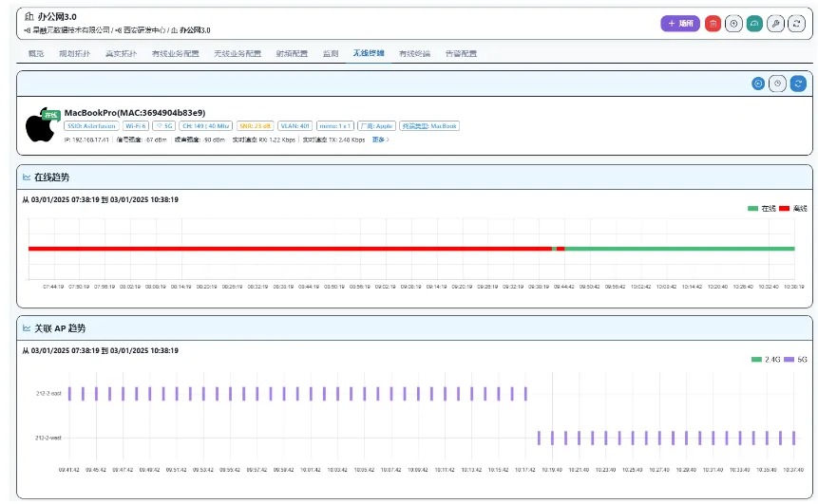This screenshot has width=818, height=504.
Task: Click the upload arrow icon in header
Action: pyautogui.click(x=733, y=24)
